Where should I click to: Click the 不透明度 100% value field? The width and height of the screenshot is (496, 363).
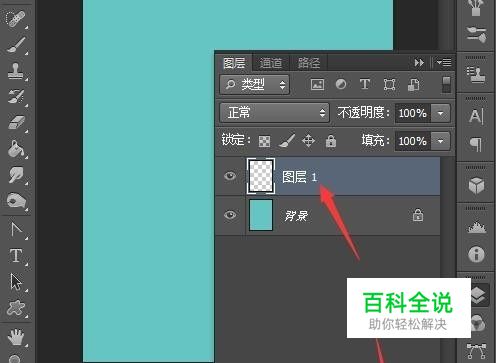point(413,113)
